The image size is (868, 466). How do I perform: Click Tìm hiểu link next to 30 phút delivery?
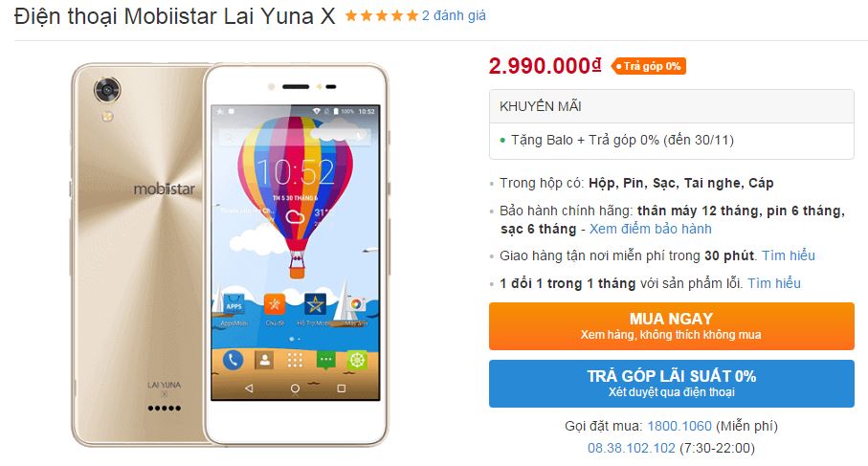(x=789, y=255)
